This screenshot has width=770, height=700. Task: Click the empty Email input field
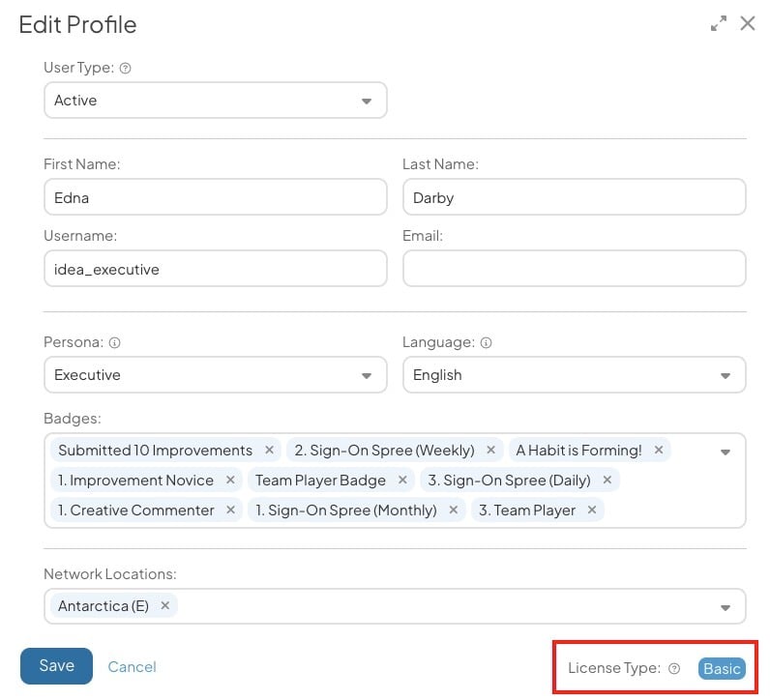coord(574,269)
